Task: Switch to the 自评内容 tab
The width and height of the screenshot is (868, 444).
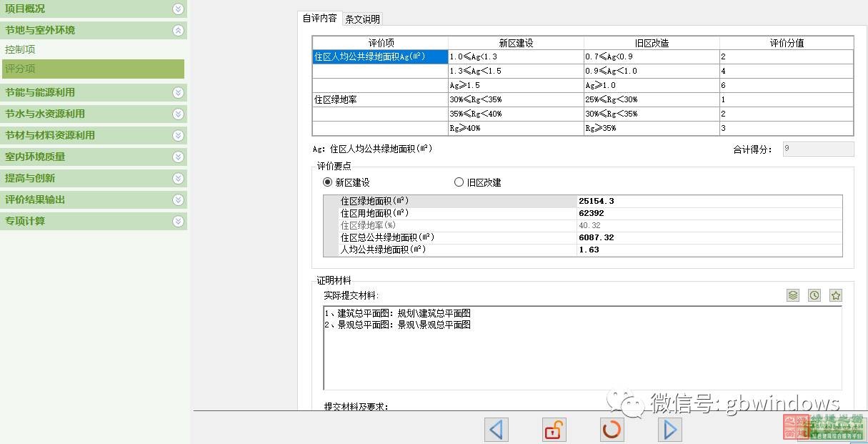Action: click(319, 19)
